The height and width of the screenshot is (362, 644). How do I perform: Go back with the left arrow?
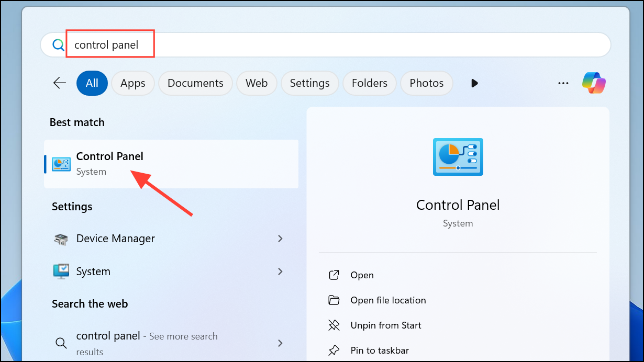click(60, 83)
